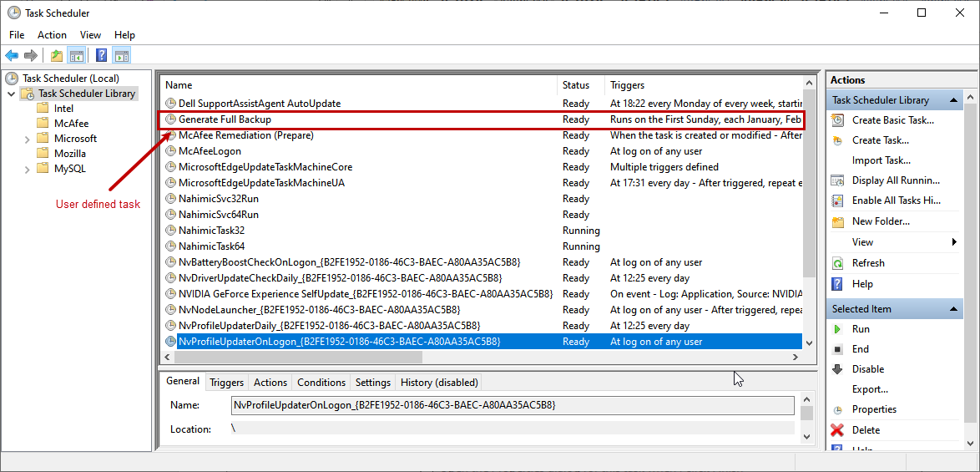Click the Task Scheduler (Local) root icon
The width and height of the screenshot is (980, 472).
pyautogui.click(x=11, y=79)
